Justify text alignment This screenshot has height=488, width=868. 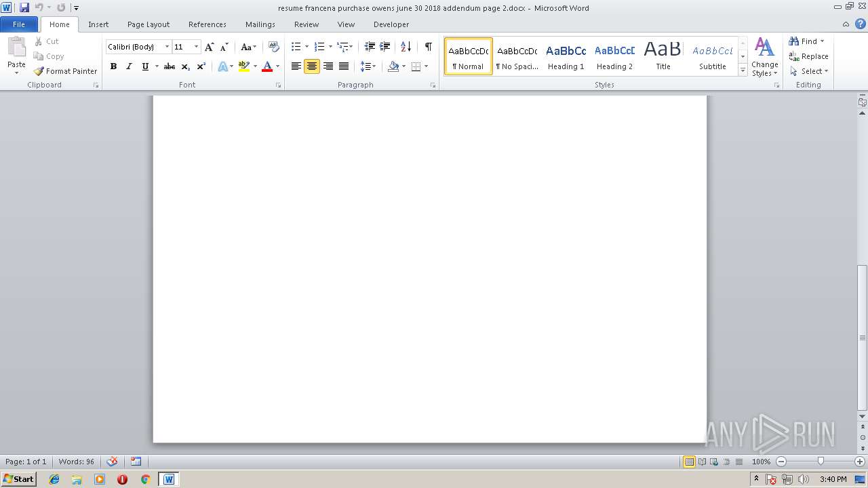pos(344,66)
